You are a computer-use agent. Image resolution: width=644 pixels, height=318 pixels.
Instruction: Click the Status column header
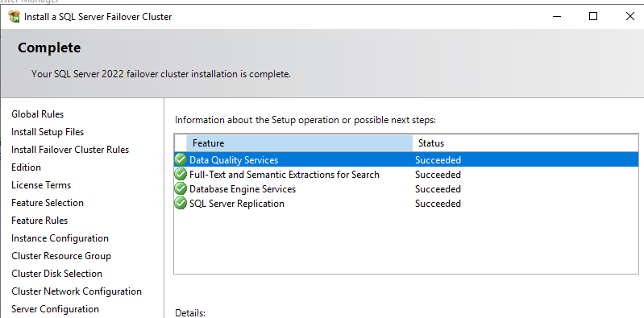(526, 143)
